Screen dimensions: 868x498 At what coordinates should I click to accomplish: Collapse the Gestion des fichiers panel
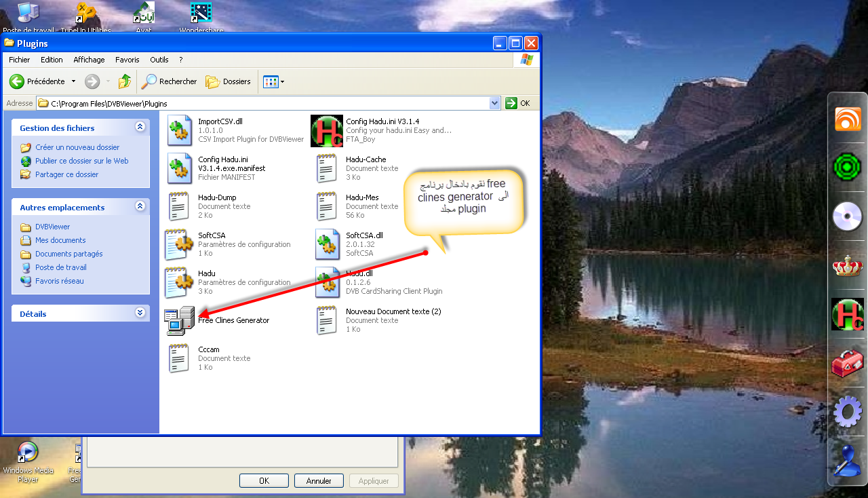(140, 127)
